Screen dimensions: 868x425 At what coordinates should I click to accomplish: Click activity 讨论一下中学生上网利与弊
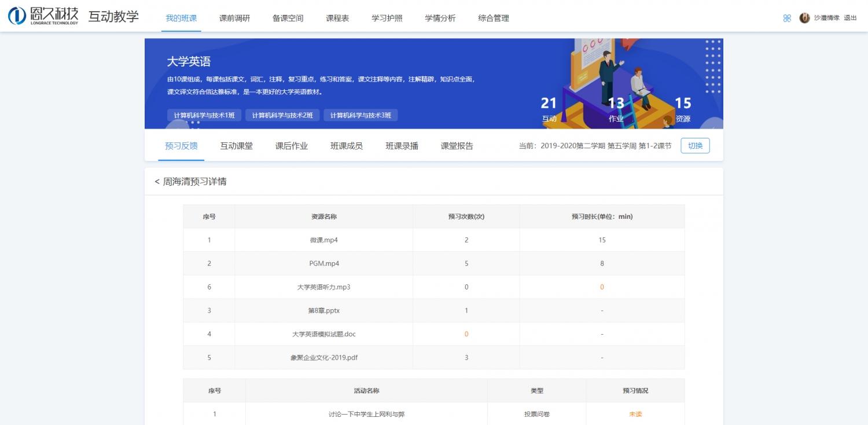tap(366, 415)
